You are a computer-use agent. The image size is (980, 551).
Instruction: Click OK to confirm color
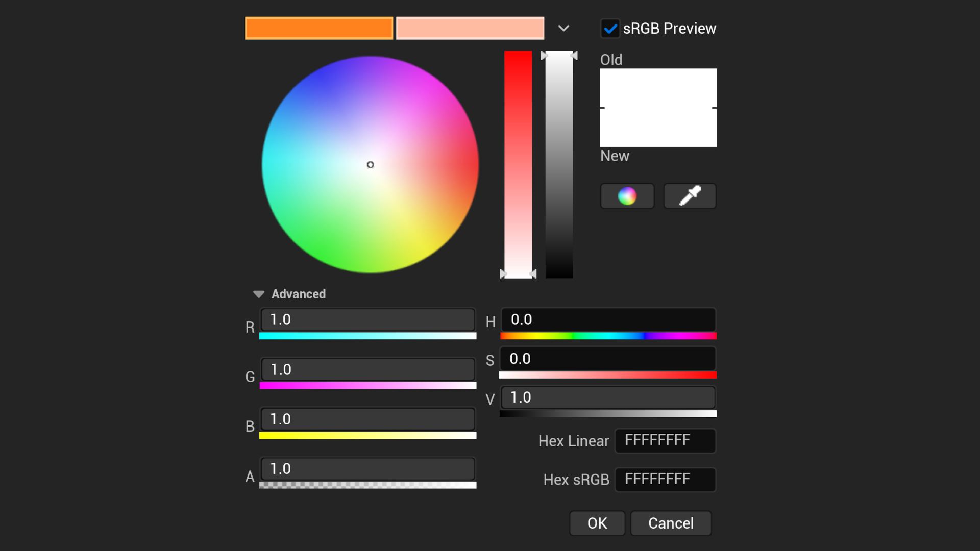pyautogui.click(x=597, y=523)
